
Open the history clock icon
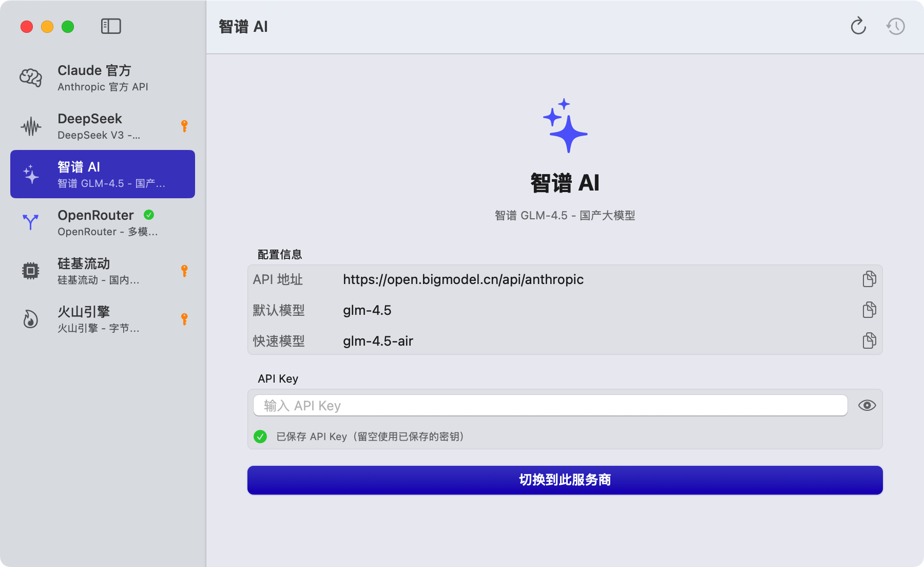click(x=896, y=26)
